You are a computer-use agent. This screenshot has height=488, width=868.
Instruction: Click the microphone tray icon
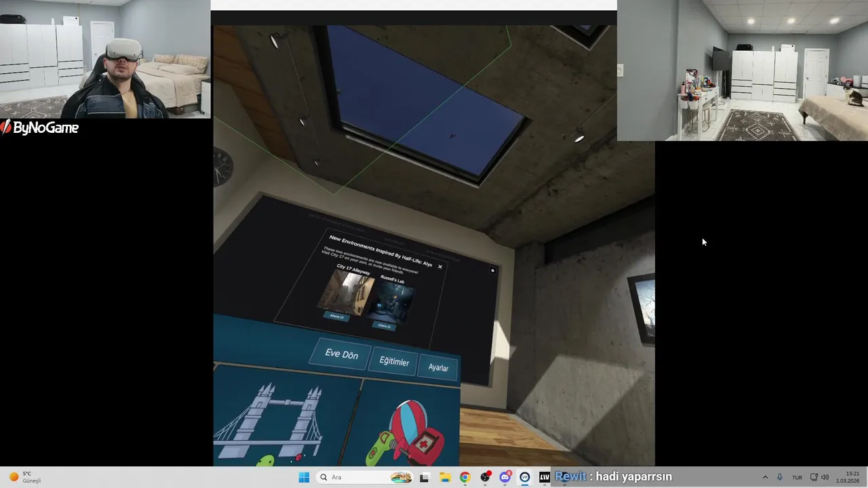(780, 477)
